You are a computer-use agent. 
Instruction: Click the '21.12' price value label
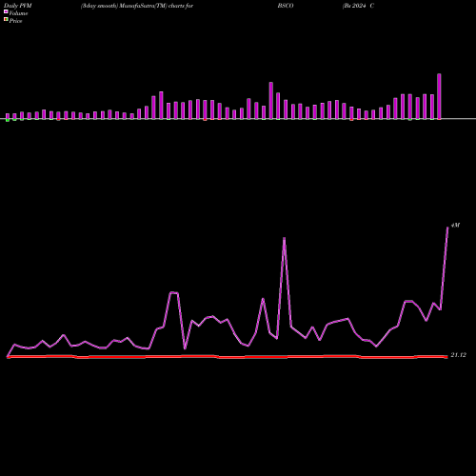click(x=459, y=355)
